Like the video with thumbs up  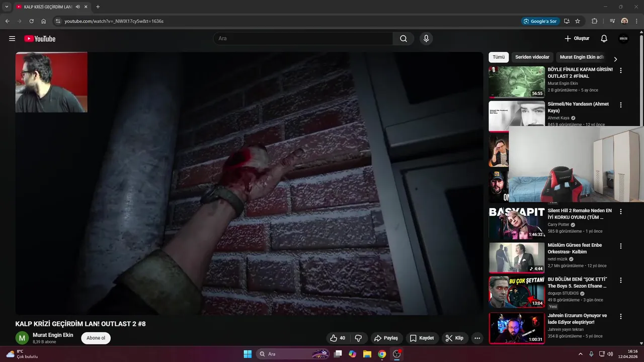pos(338,338)
